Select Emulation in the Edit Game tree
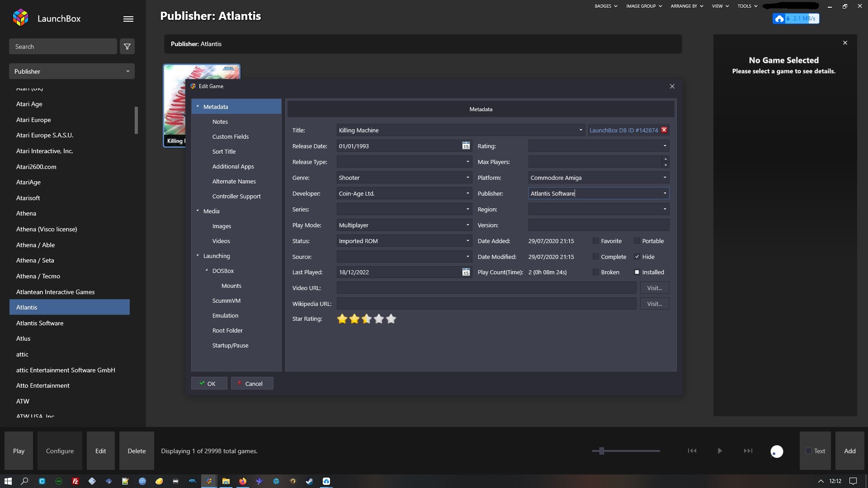 click(225, 315)
